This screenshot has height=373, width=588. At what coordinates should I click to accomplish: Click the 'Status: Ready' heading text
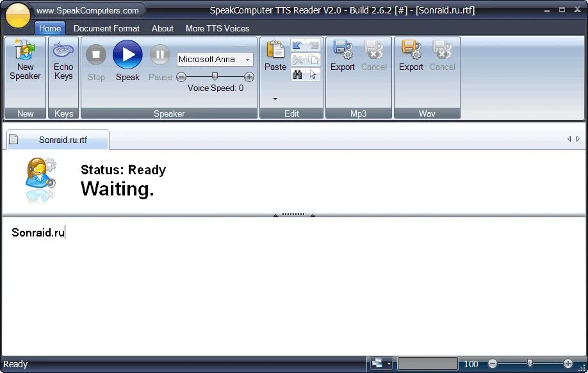124,170
